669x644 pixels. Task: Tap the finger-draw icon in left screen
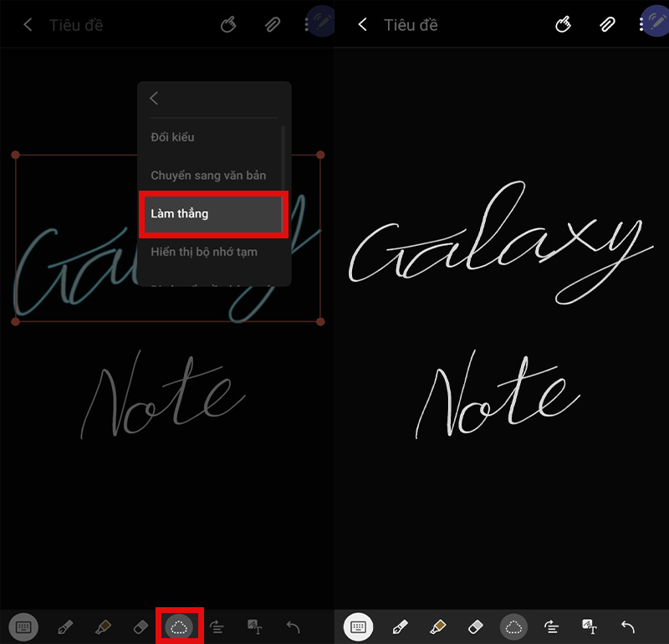pos(228,24)
